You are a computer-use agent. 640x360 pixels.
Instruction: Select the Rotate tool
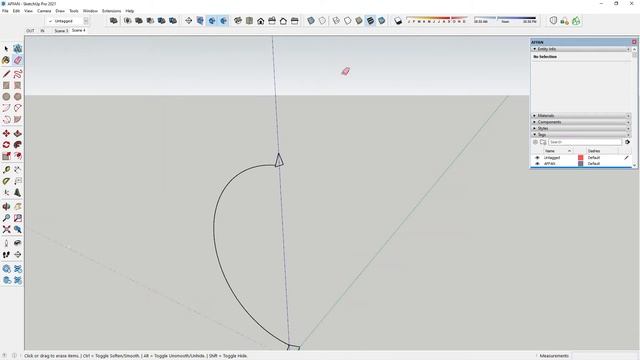click(x=6, y=145)
